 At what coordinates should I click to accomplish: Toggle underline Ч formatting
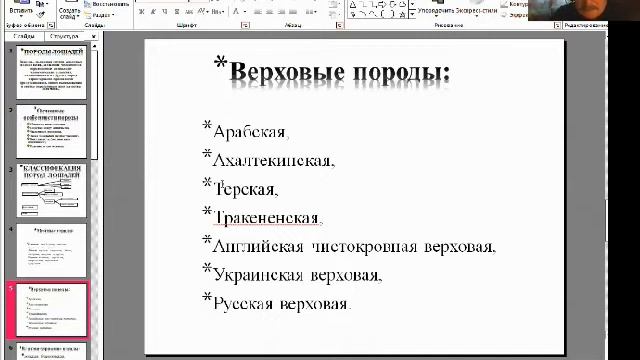[x=164, y=12]
